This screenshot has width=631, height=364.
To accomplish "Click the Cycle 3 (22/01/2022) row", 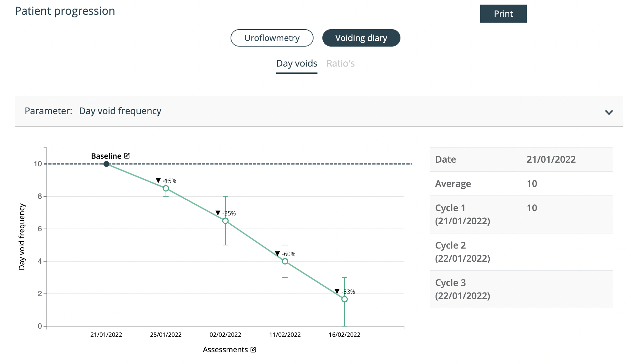I will tap(521, 289).
